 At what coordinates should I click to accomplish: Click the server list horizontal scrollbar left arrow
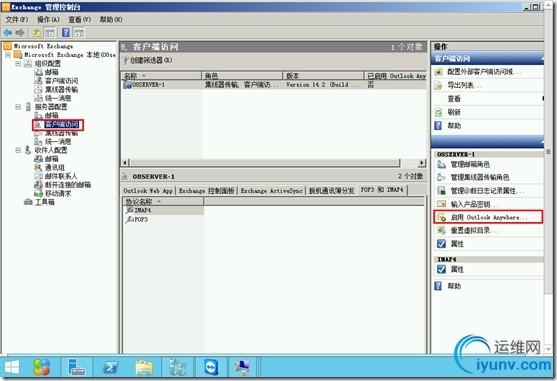point(125,163)
